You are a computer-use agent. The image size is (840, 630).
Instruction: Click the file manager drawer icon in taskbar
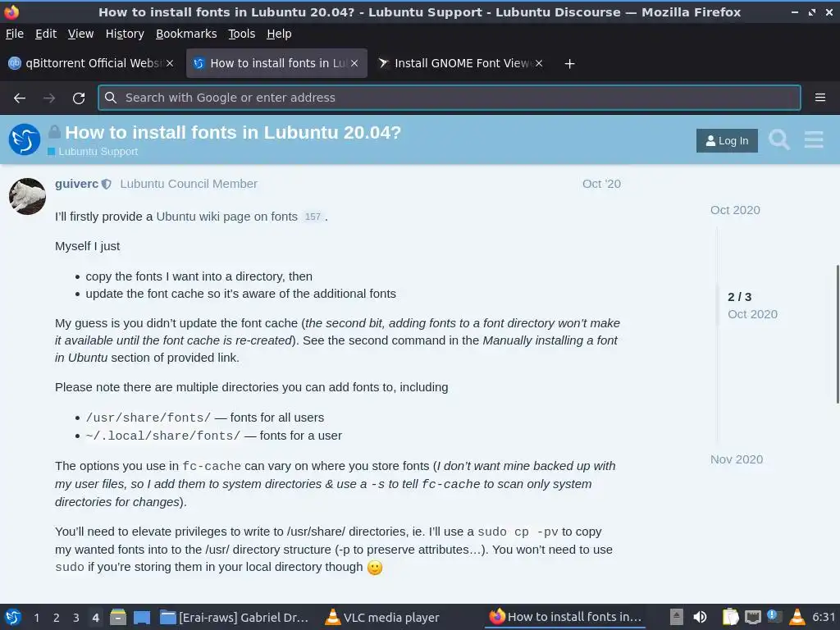[118, 617]
